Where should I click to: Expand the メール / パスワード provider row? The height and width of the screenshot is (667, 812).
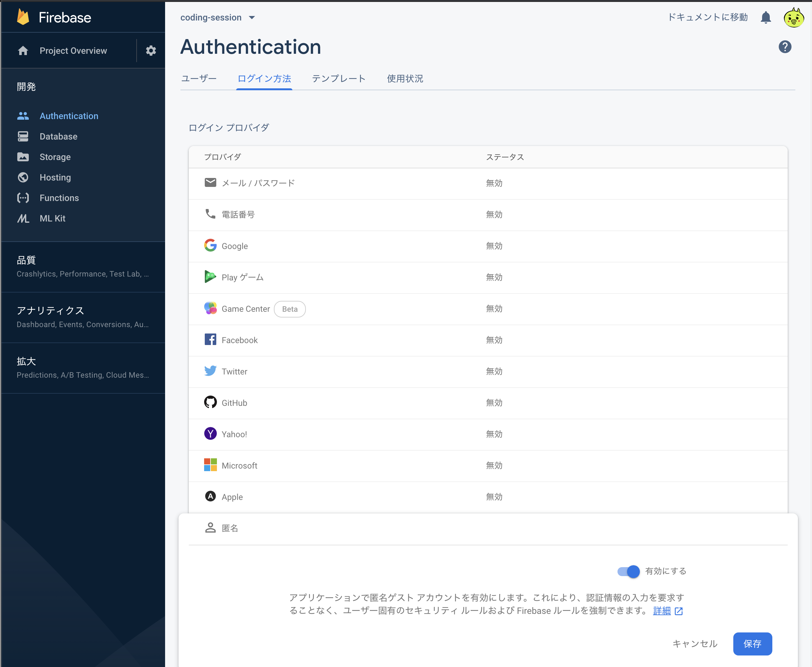click(488, 183)
